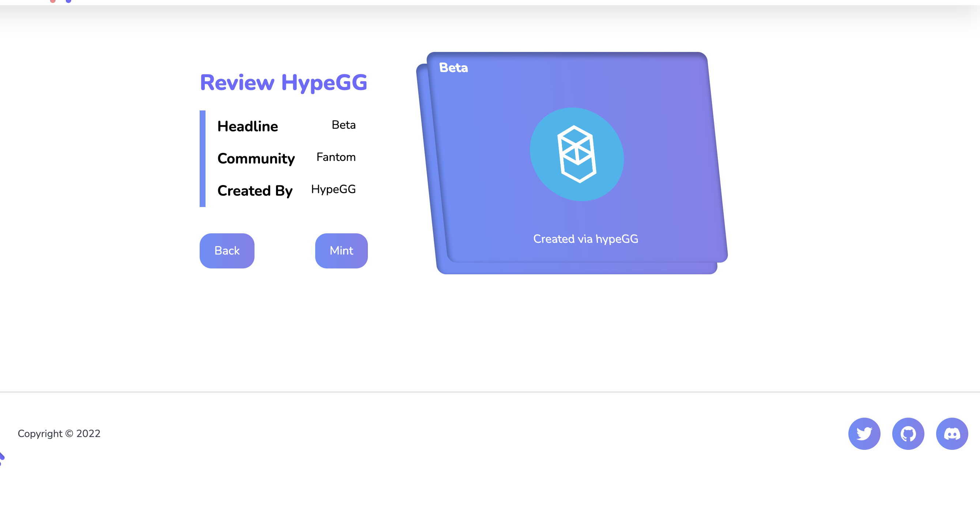The width and height of the screenshot is (980, 523).
Task: Click the HypeGG creator value
Action: coord(333,189)
